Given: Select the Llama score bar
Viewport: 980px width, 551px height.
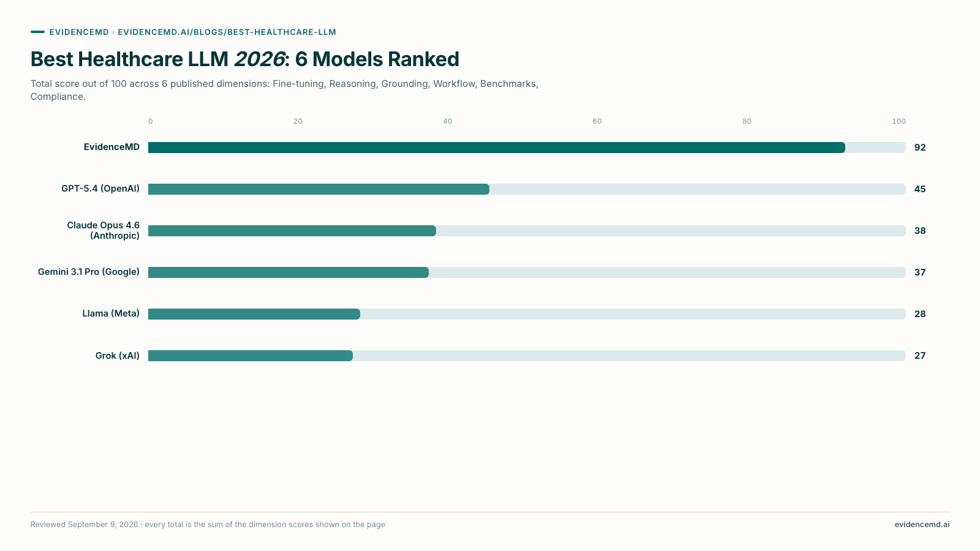Looking at the screenshot, I should [x=254, y=314].
